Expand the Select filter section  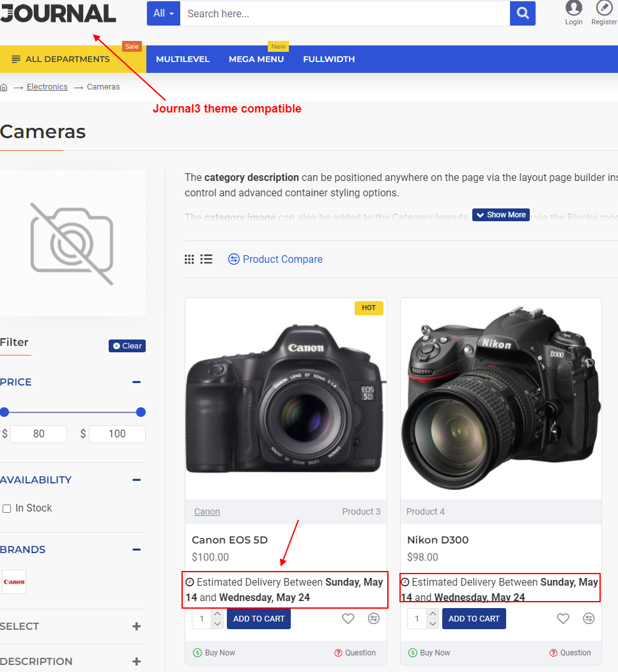point(137,627)
